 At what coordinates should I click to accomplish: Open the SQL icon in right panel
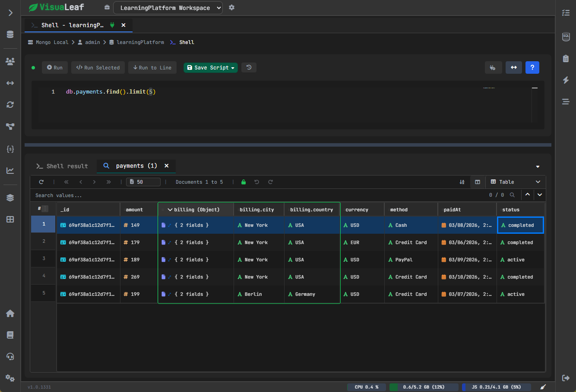(566, 37)
